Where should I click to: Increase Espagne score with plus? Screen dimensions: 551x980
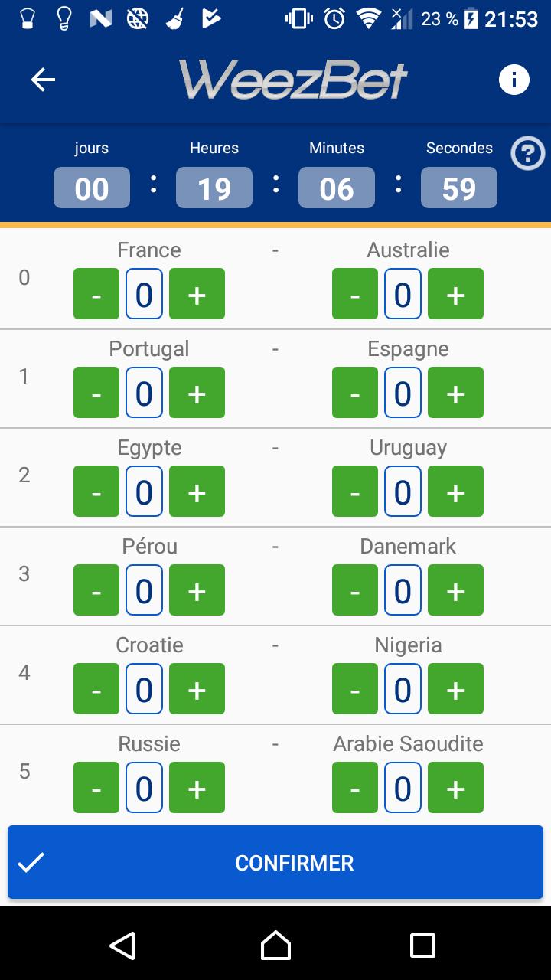[x=455, y=393]
